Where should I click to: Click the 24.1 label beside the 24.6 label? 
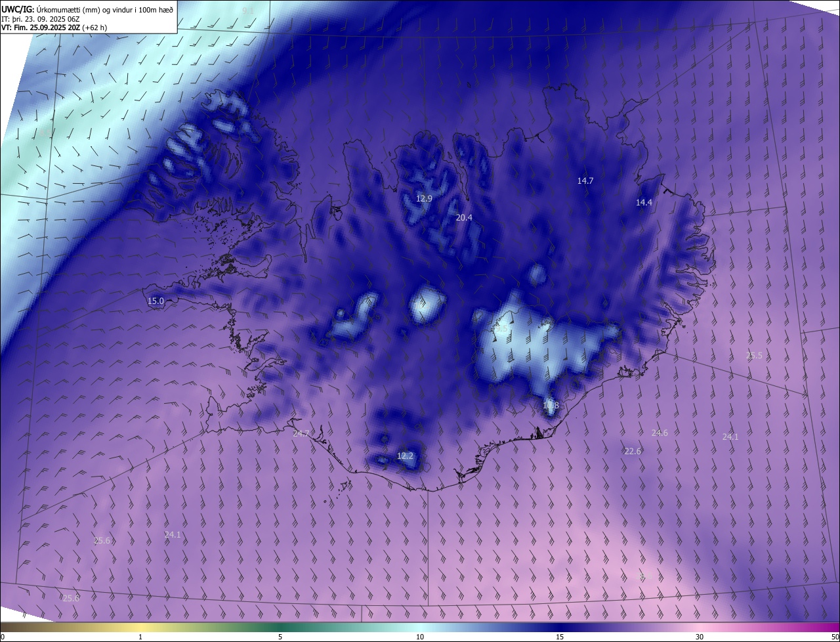(730, 437)
